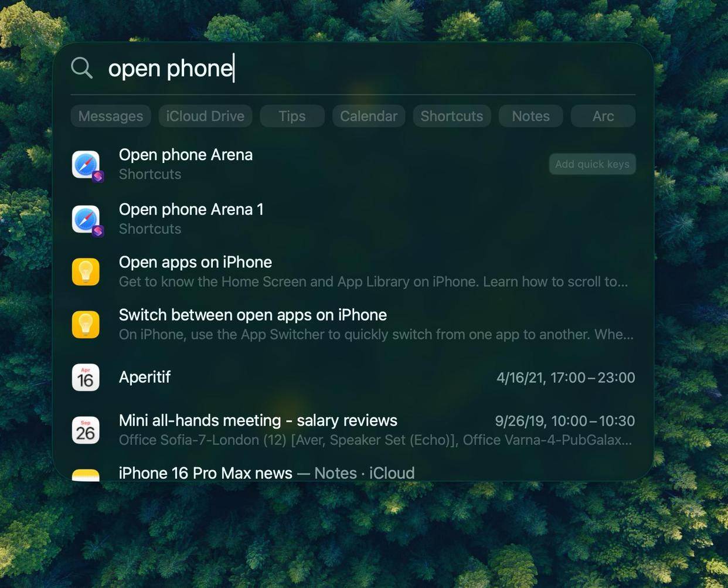
Task: Filter results by Shortcuts
Action: (452, 116)
